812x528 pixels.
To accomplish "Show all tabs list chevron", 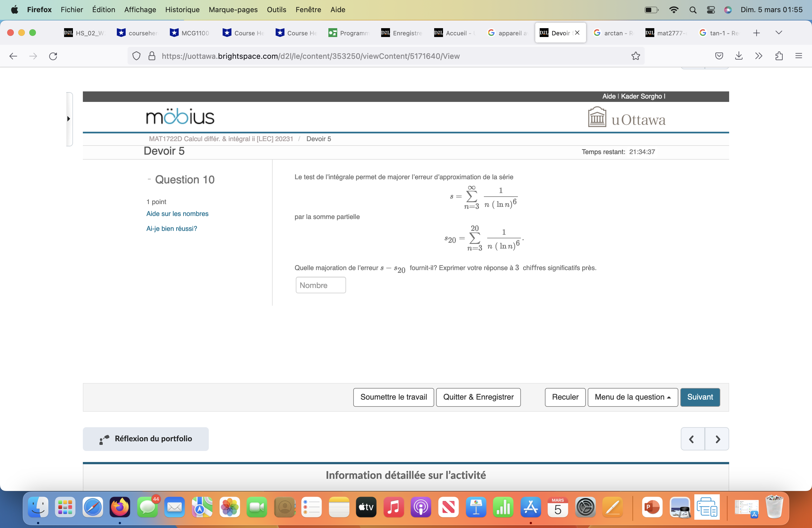I will pyautogui.click(x=779, y=33).
